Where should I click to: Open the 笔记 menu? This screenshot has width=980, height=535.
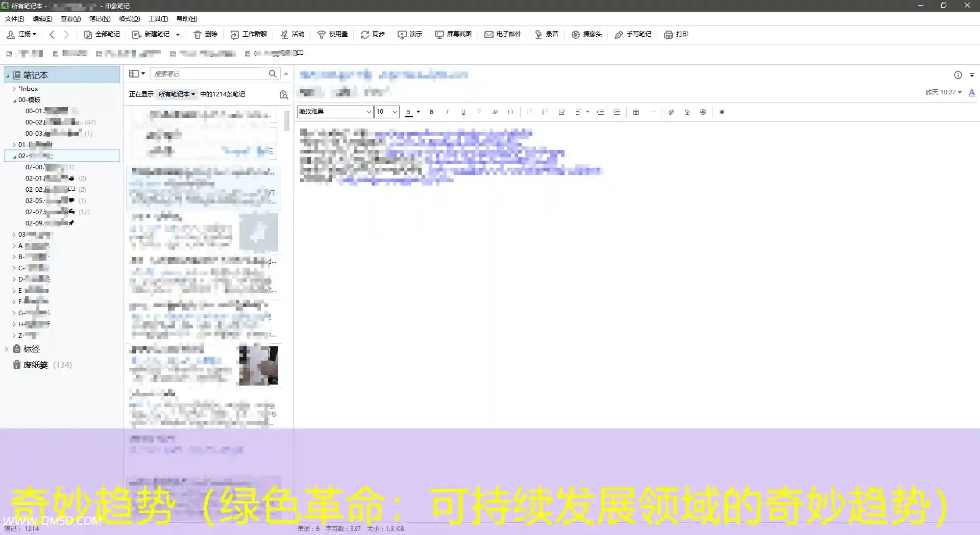point(100,19)
